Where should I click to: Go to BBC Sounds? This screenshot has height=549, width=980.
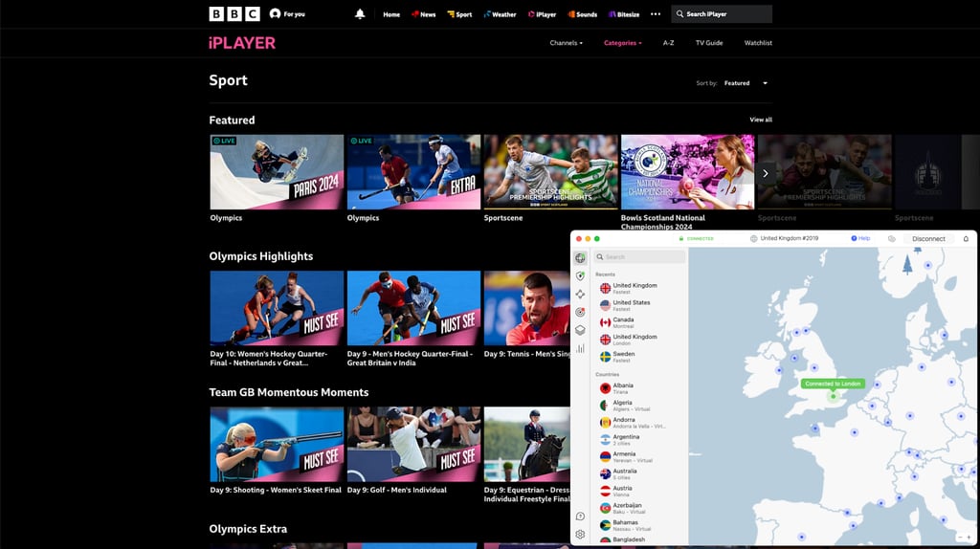583,14
